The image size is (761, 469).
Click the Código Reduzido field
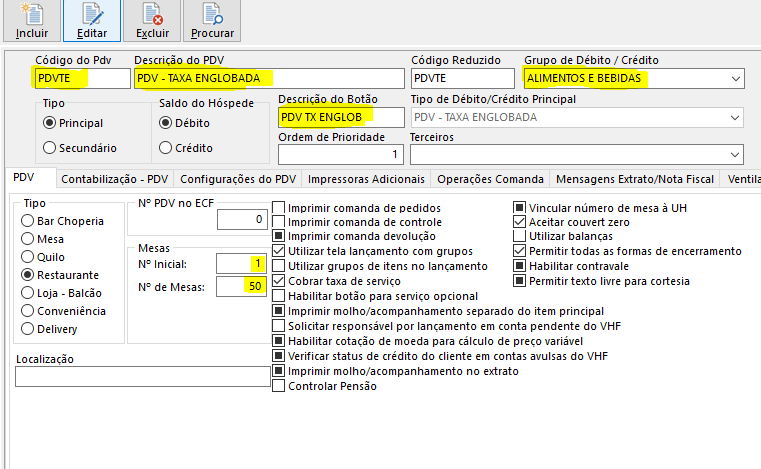(x=463, y=79)
